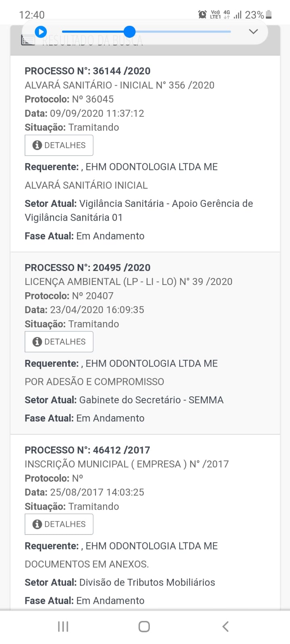The image size is (290, 644).
Task: Tap the battery icon in status bar
Action: 269,15
